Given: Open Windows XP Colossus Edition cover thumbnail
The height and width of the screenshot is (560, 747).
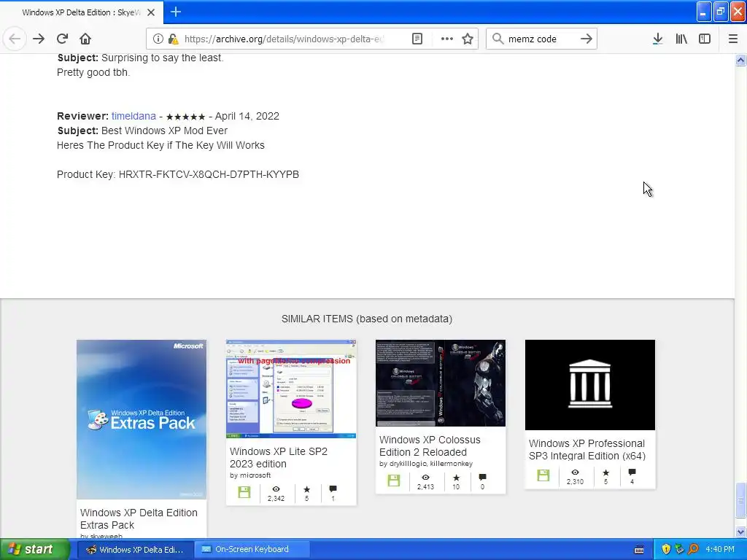Looking at the screenshot, I should (x=441, y=384).
